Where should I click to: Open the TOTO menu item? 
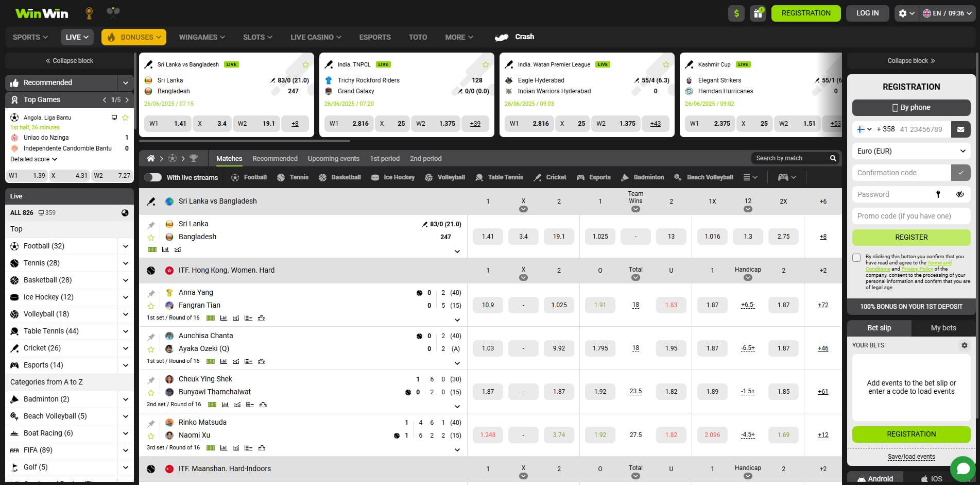[x=418, y=37]
